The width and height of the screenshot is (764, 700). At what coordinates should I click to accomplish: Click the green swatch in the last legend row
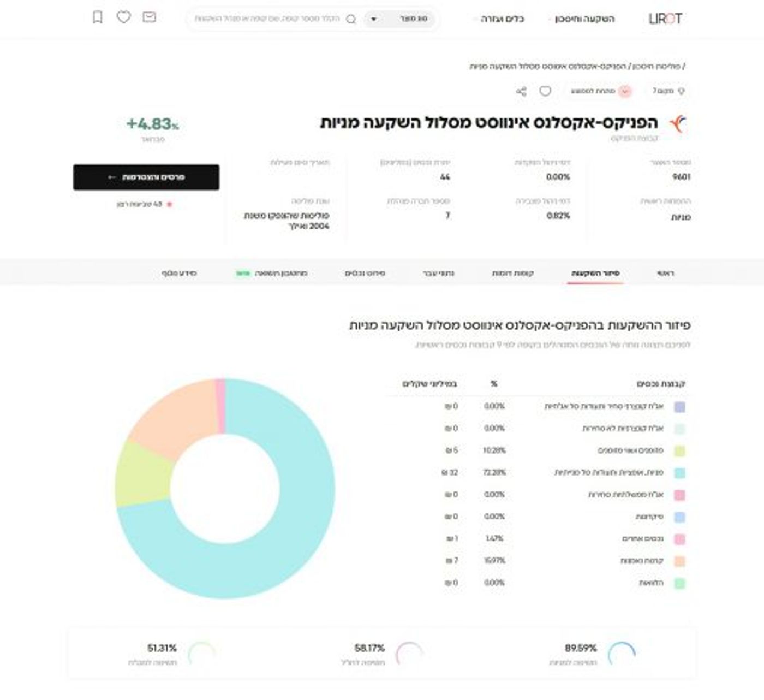pyautogui.click(x=679, y=583)
